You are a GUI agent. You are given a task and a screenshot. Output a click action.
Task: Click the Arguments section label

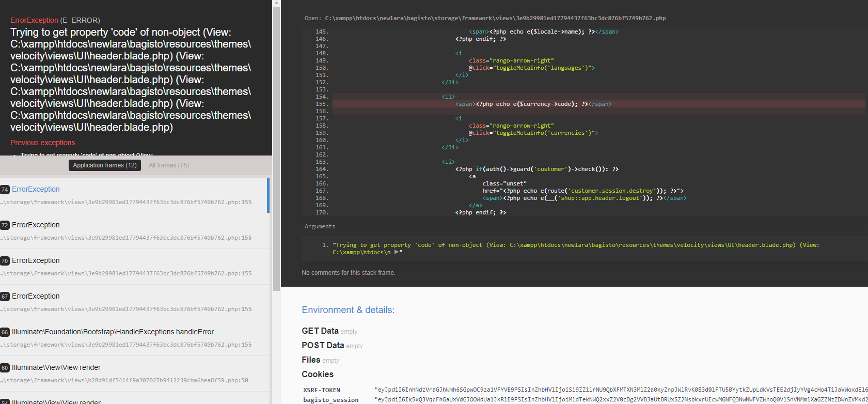(320, 226)
